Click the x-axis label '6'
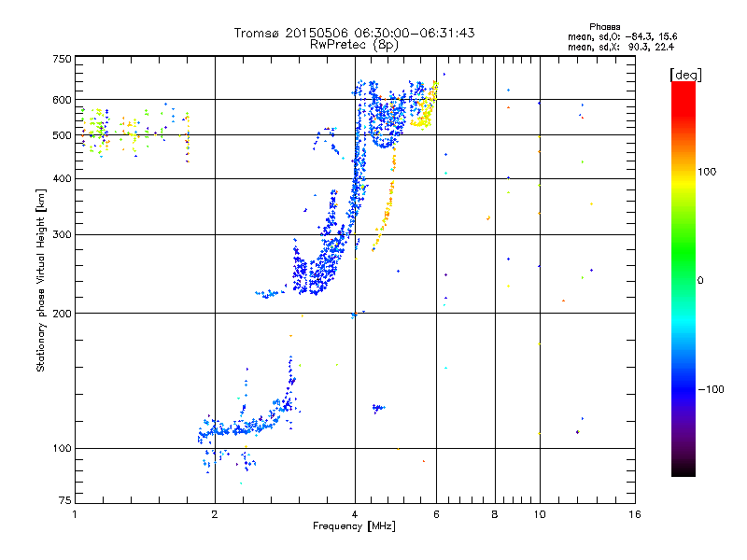This screenshot has height=560, width=747. (436, 514)
